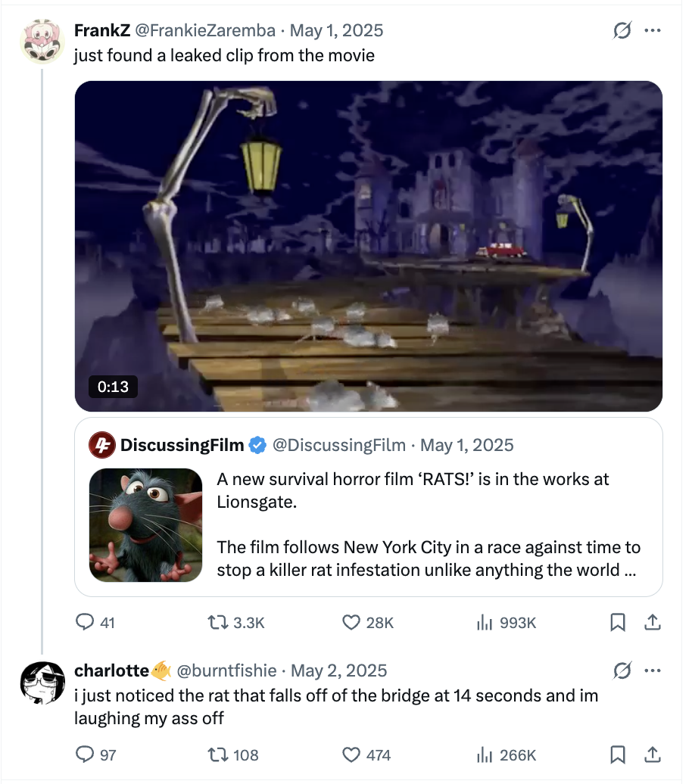This screenshot has width=692, height=784.
Task: Open more menu on charlotte's tweet
Action: click(x=652, y=670)
